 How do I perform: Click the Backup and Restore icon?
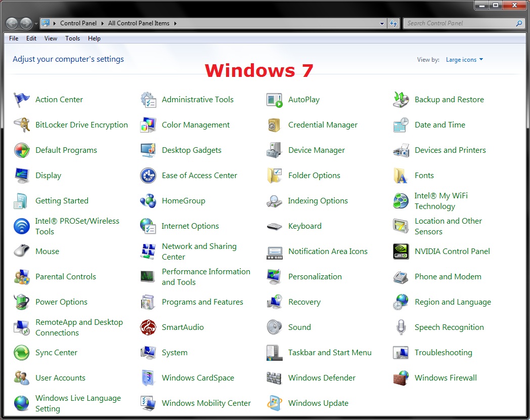401,100
